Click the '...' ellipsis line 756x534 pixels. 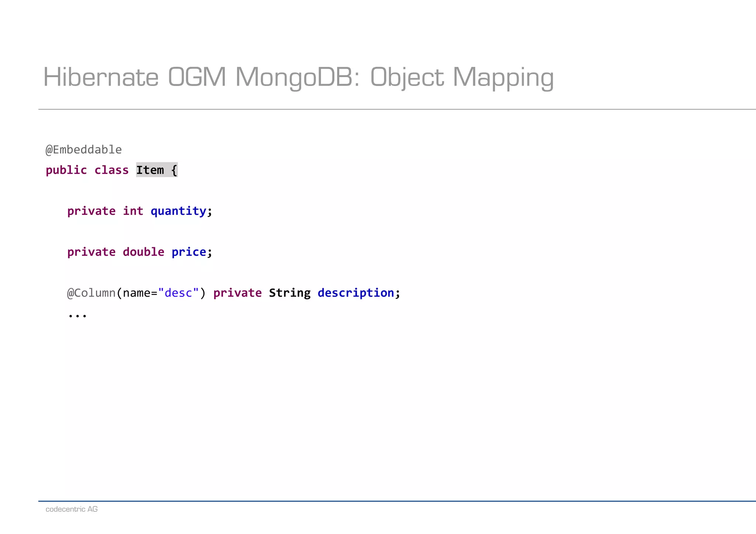(78, 315)
